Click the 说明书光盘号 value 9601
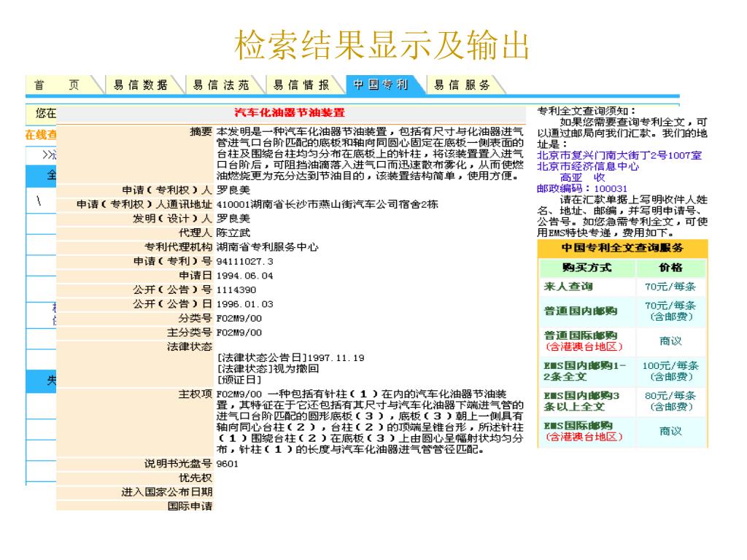Viewport: 747px width, 560px height. point(228,464)
